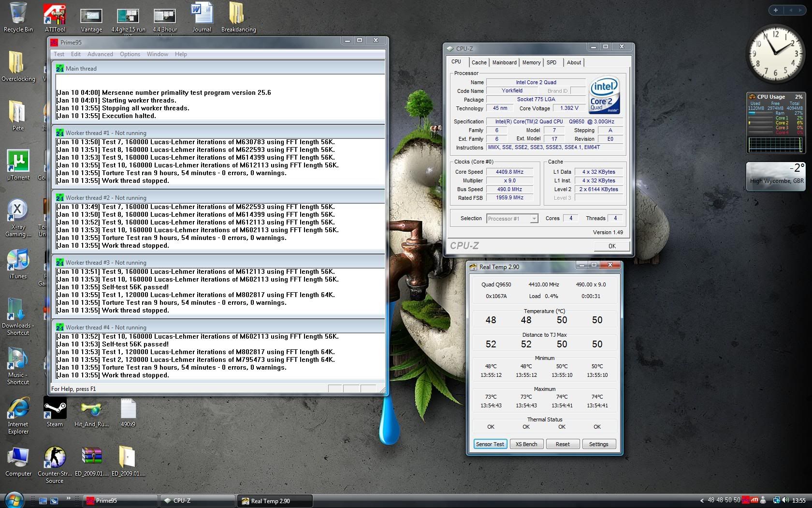Screen dimensions: 812x508
Task: Open the ED_2009.01 WinRAR archive
Action: (91, 462)
